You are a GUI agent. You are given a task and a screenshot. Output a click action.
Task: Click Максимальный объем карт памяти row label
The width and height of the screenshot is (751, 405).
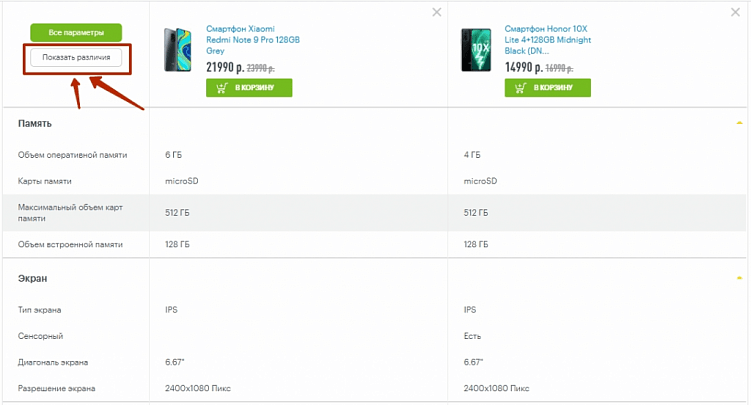[x=69, y=212]
